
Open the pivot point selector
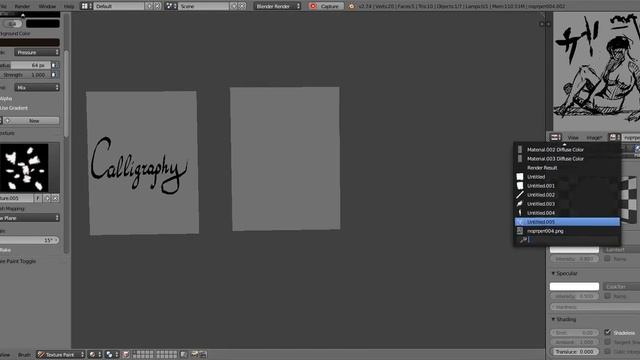(111, 355)
